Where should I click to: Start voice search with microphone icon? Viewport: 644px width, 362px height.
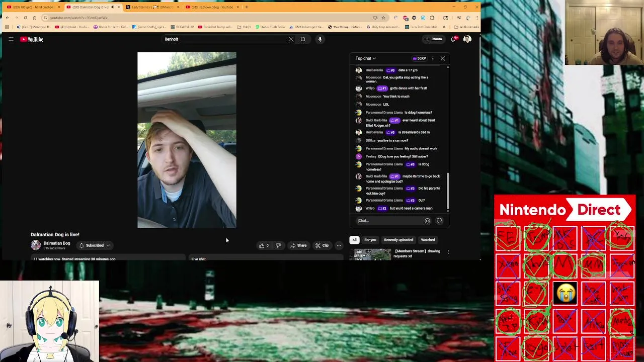click(320, 39)
